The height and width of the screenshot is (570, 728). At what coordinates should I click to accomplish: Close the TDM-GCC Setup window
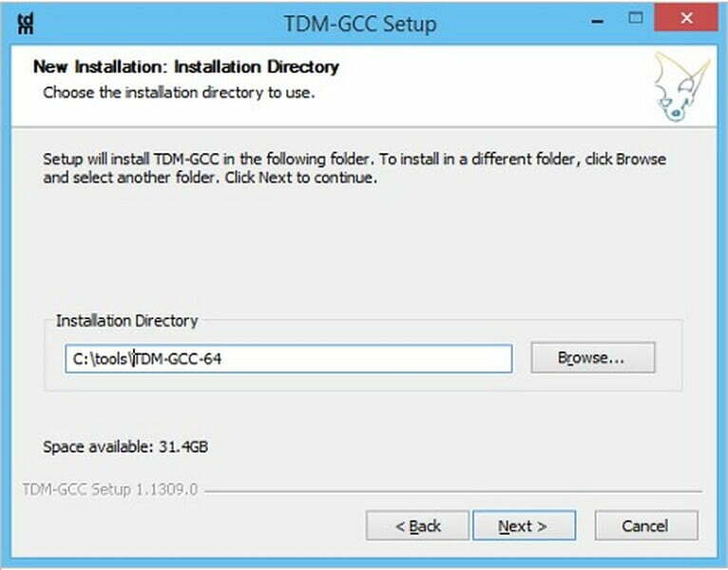click(x=686, y=19)
